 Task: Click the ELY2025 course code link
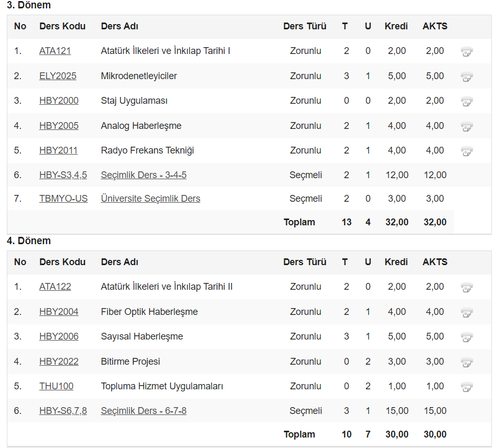pos(58,76)
